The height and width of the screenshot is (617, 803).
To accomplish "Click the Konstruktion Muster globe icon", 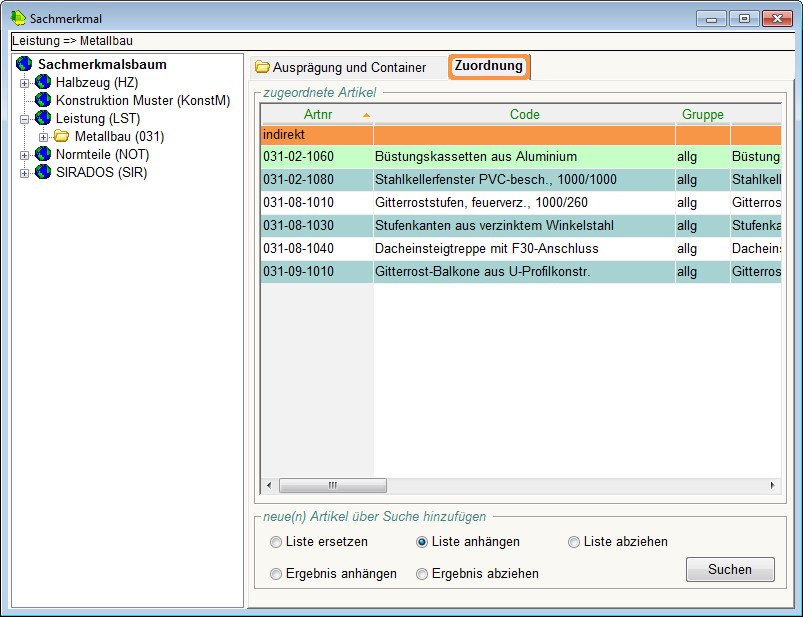I will click(43, 100).
